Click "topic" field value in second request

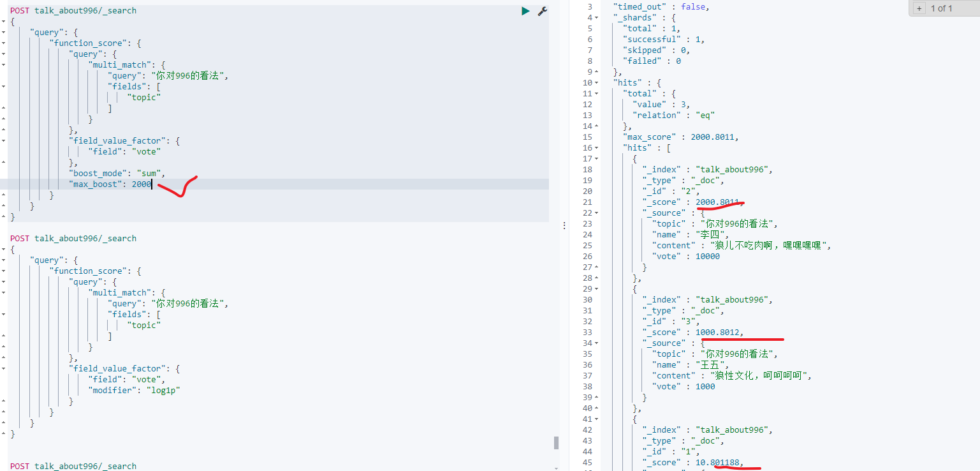(x=144, y=325)
